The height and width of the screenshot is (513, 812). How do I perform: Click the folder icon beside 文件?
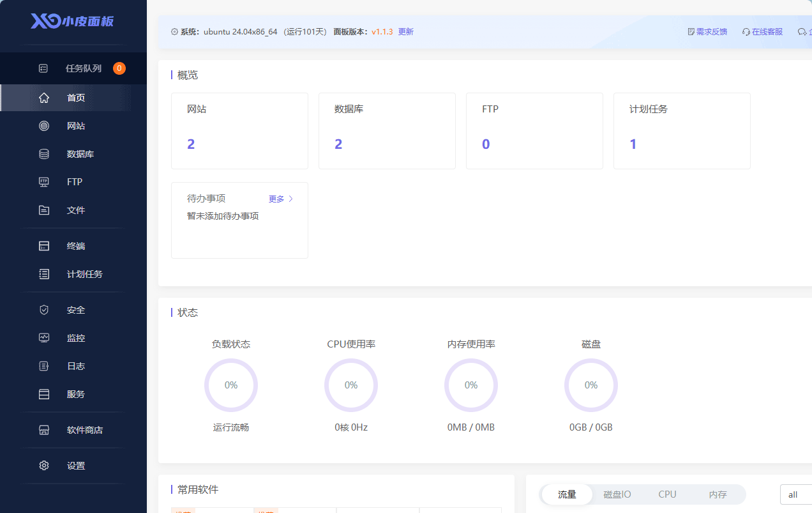(44, 210)
